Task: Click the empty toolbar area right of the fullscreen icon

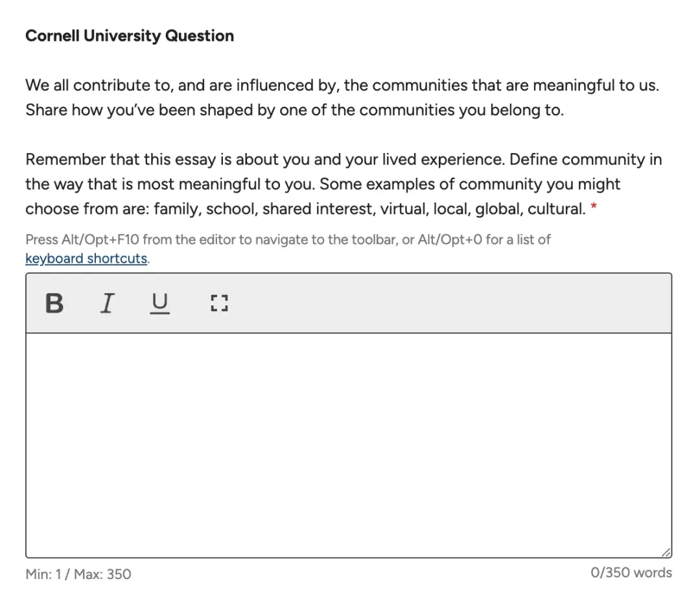Action: [447, 303]
